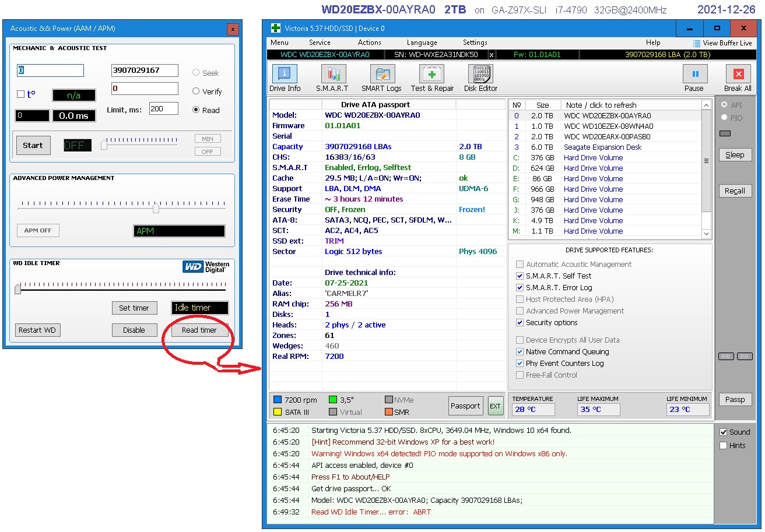Click the WD Idle Timer slider handle
Image resolution: width=765 pixels, height=532 pixels.
pos(17,288)
